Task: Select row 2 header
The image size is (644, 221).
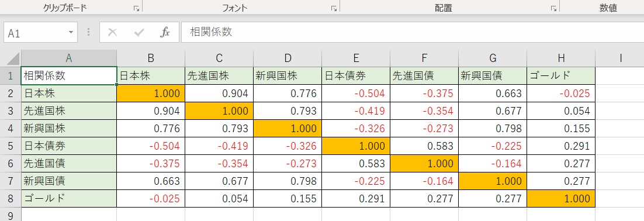Action: click(x=11, y=93)
